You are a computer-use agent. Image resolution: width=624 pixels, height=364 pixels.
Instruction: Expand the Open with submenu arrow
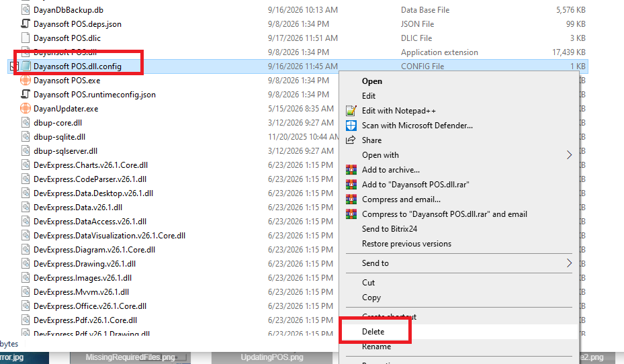(569, 155)
